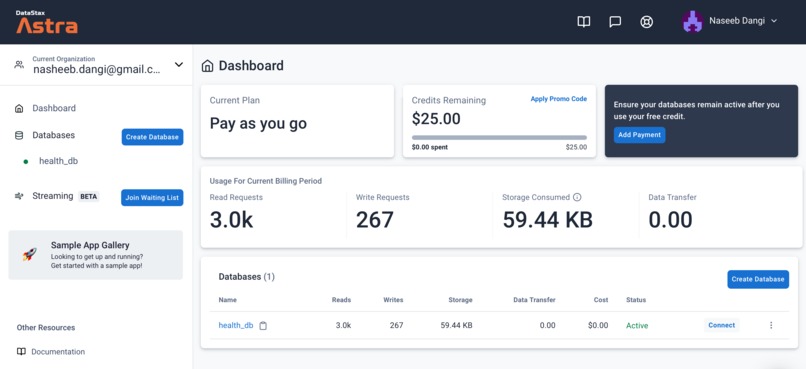Click the Status column header

(x=636, y=300)
